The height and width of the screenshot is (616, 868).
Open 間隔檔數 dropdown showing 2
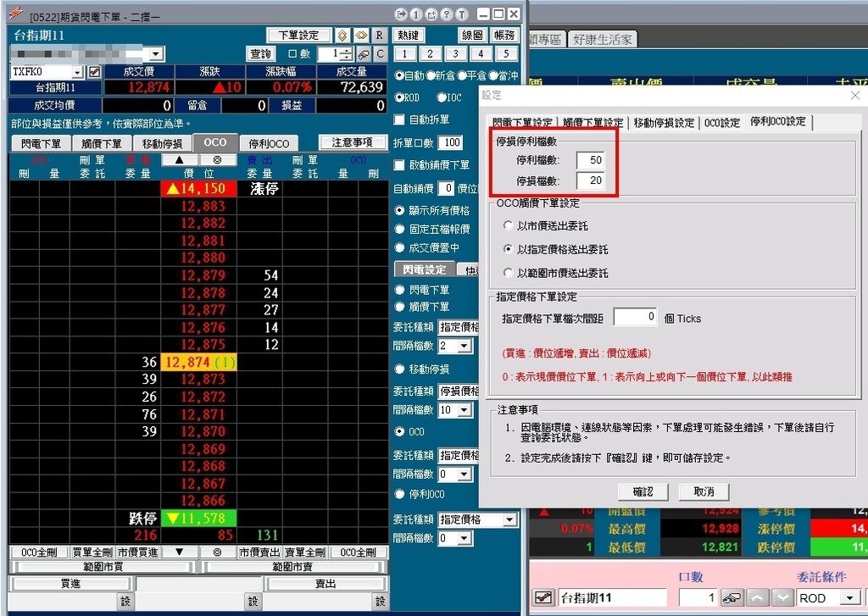(x=464, y=346)
